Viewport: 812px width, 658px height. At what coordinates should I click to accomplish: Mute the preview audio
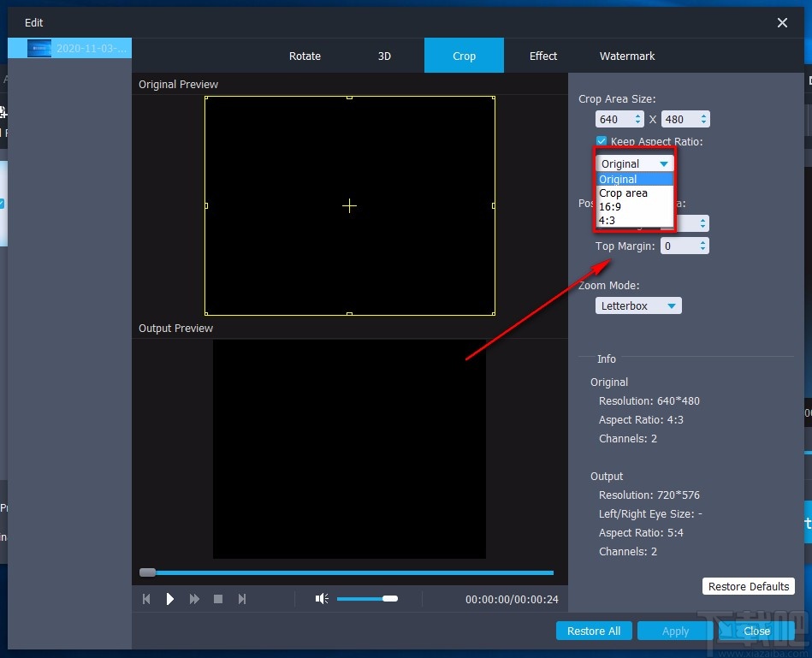coord(321,599)
